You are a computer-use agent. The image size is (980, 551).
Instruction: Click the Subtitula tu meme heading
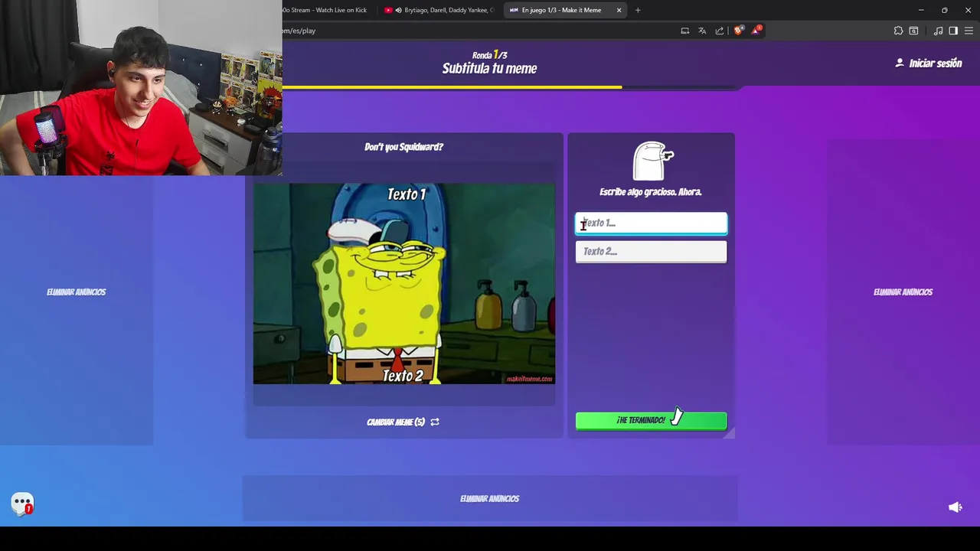point(489,68)
